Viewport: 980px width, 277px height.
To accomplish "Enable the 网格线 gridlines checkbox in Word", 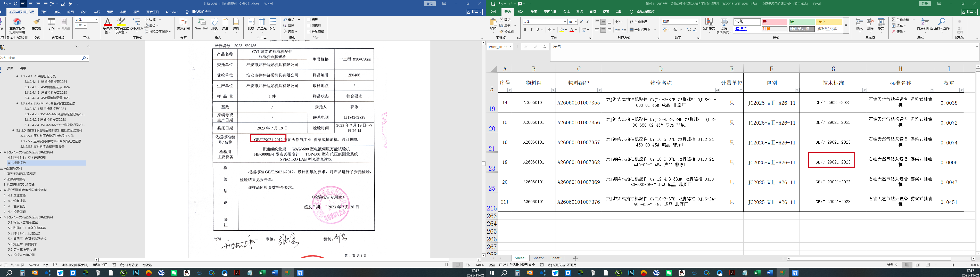I will point(309,26).
